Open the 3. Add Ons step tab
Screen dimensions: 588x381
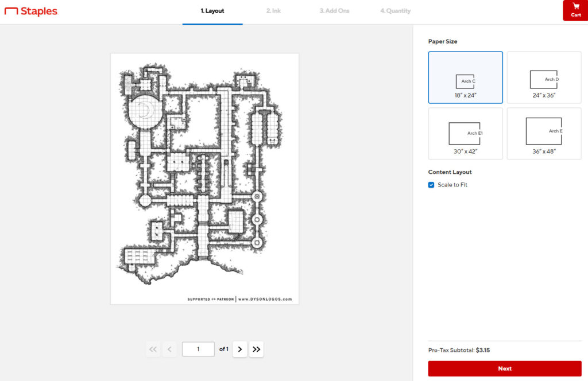point(335,11)
